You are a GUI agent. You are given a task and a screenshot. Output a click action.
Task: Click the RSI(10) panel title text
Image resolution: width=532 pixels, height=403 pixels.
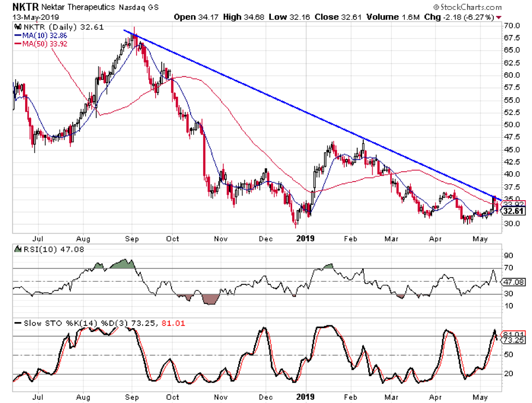tap(54, 249)
